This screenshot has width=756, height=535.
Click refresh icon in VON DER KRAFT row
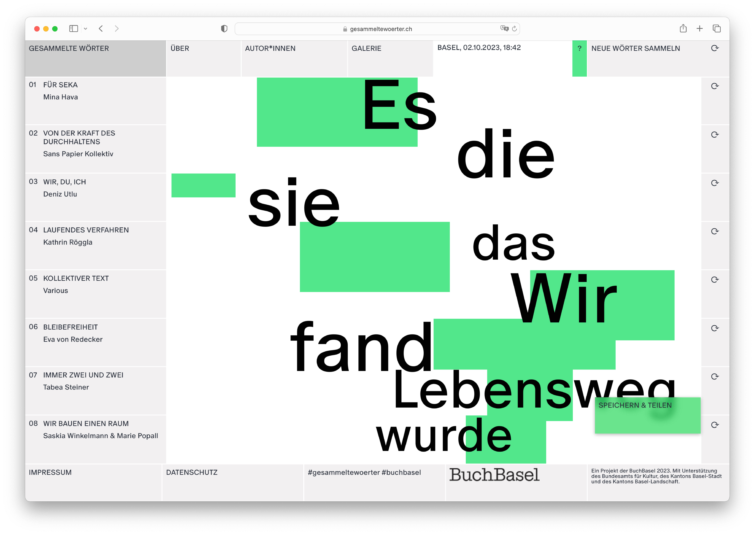[x=715, y=134]
